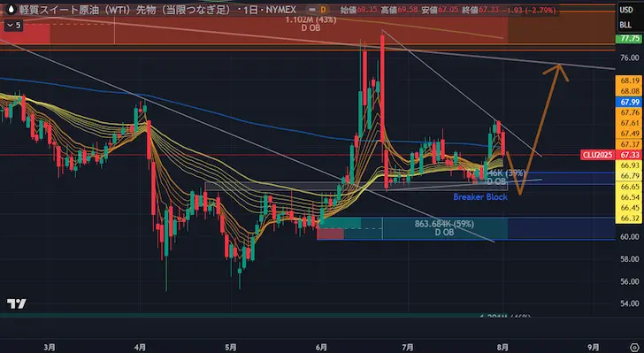Image resolution: width=644 pixels, height=353 pixels.
Task: Click 3月 on the time axis
Action: coord(50,348)
